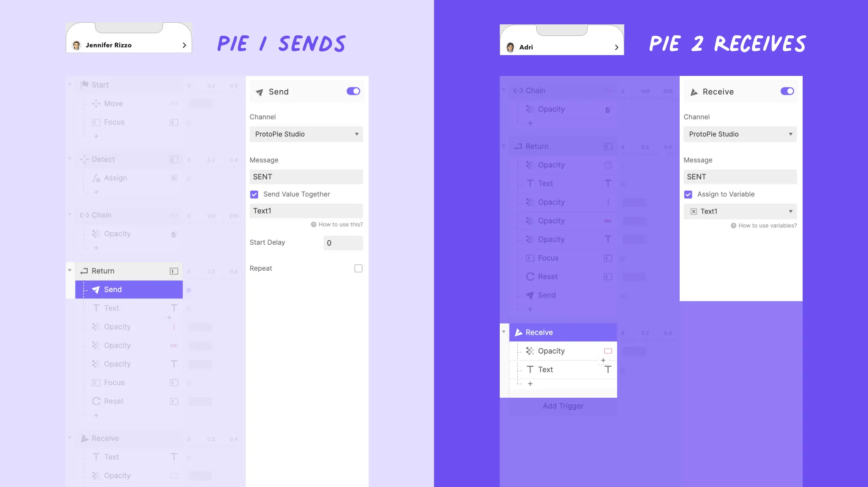Click the Adri prototype header on Pie 2
The image size is (868, 487).
pos(562,47)
